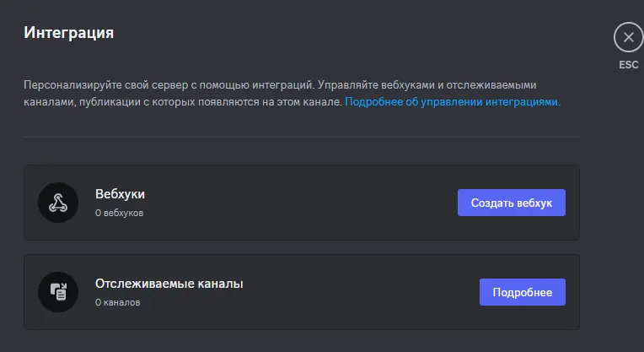Click the ESC label under the close icon
The height and width of the screenshot is (352, 644).
tap(628, 65)
